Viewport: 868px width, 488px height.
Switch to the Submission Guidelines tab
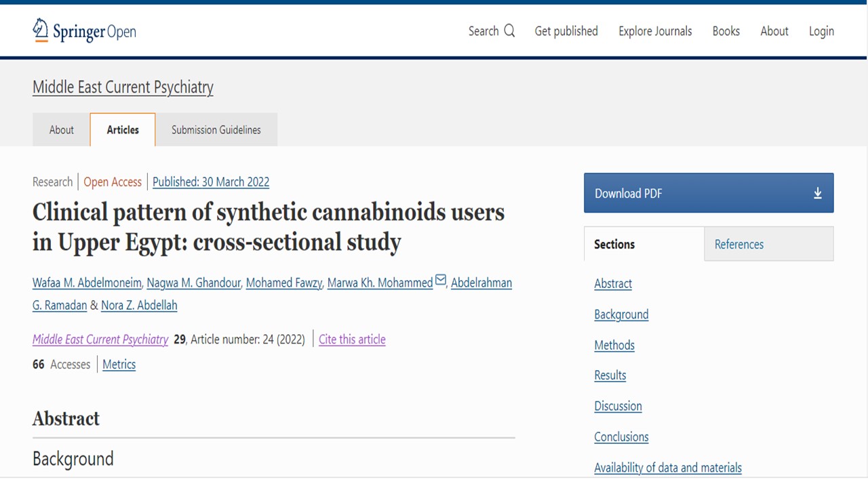216,129
